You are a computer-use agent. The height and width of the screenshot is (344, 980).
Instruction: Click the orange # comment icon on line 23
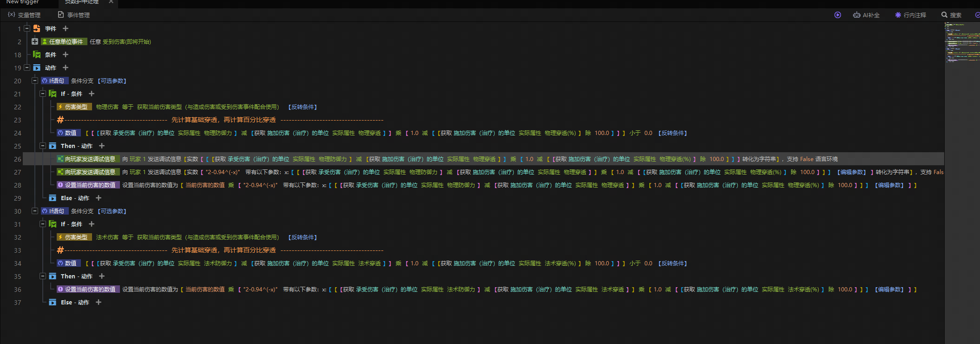click(60, 120)
